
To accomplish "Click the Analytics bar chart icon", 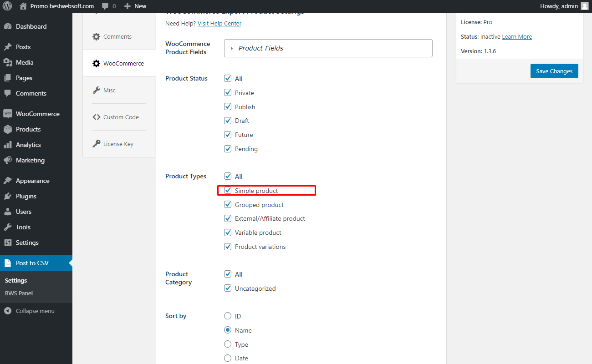I will (8, 145).
